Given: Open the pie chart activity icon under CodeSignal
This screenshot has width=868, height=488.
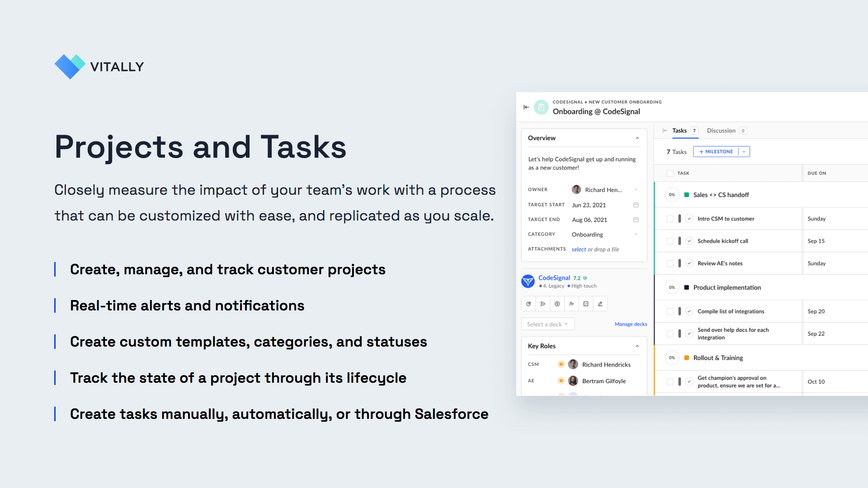Looking at the screenshot, I should point(528,304).
